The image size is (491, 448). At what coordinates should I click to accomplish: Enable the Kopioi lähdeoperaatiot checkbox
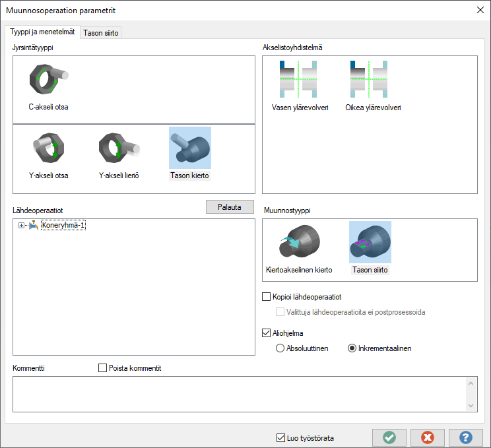[267, 297]
